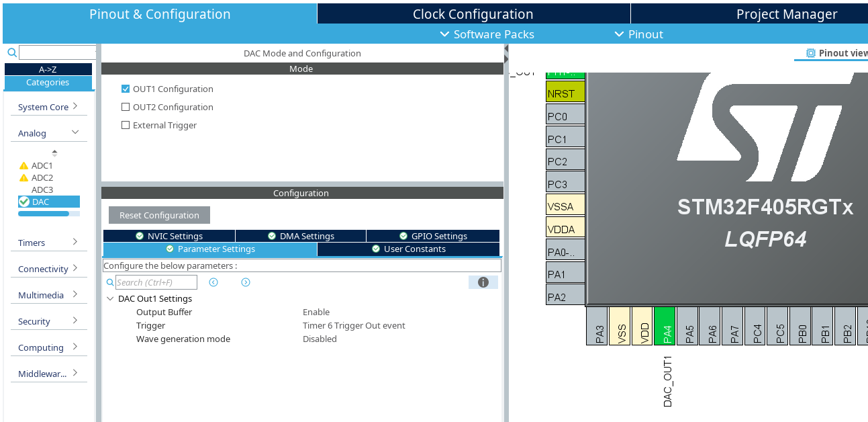Click the PC2 pin on chip
Image resolution: width=868 pixels, height=422 pixels.
pos(565,160)
